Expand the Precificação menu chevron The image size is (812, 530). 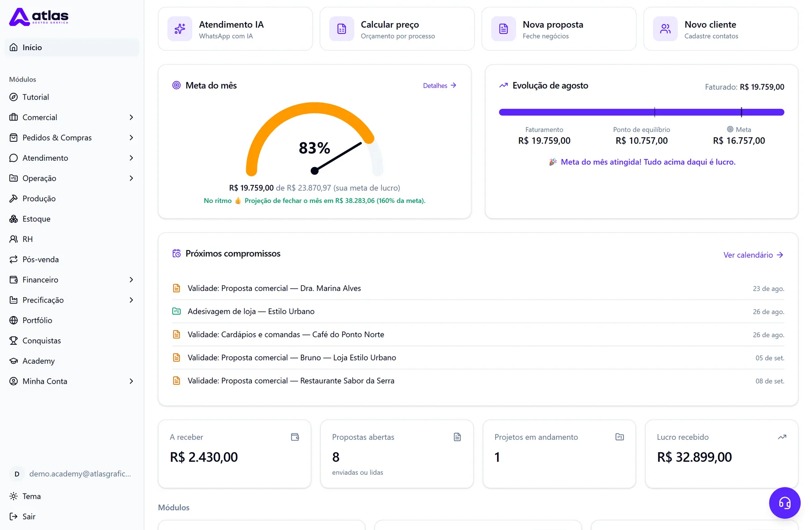point(131,300)
